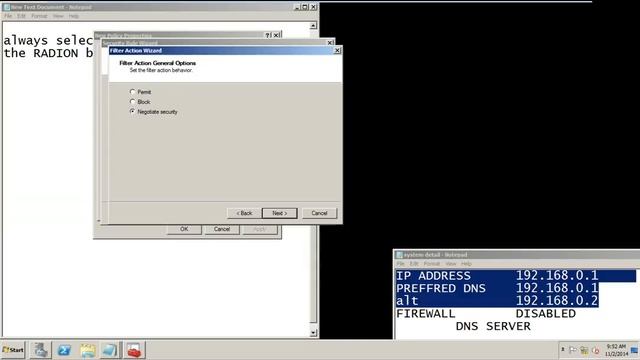Viewport: 640px width, 360px height.
Task: Open the taskbar clock and date
Action: tap(616, 350)
